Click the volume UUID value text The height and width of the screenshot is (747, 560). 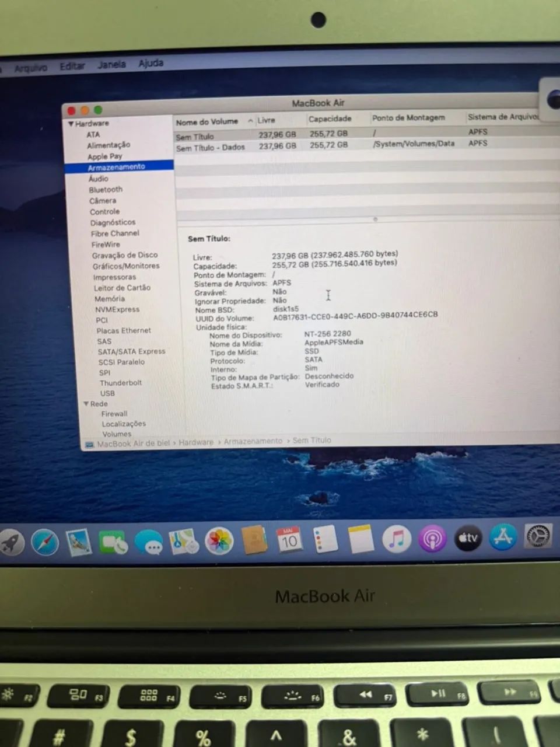355,316
